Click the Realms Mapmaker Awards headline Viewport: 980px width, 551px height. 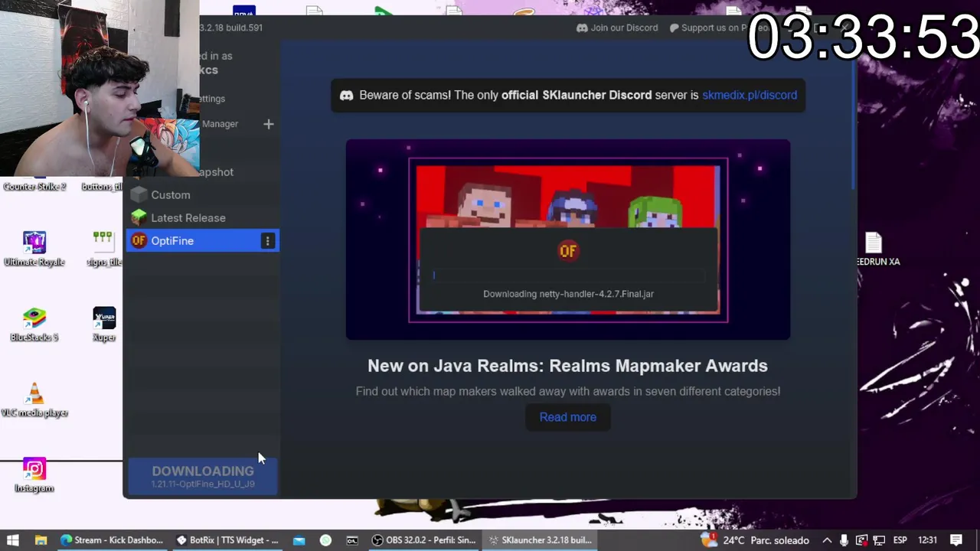coord(567,366)
